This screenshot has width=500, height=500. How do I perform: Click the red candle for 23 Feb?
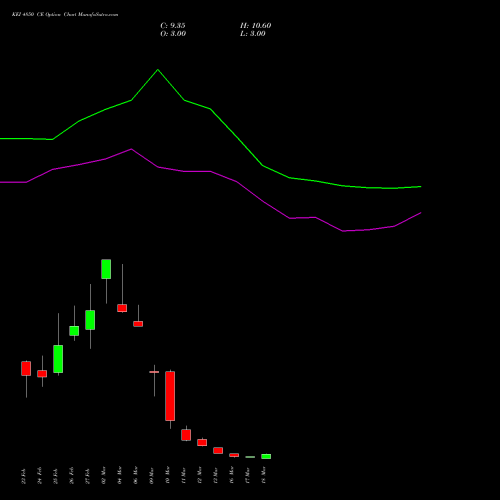(x=26, y=368)
